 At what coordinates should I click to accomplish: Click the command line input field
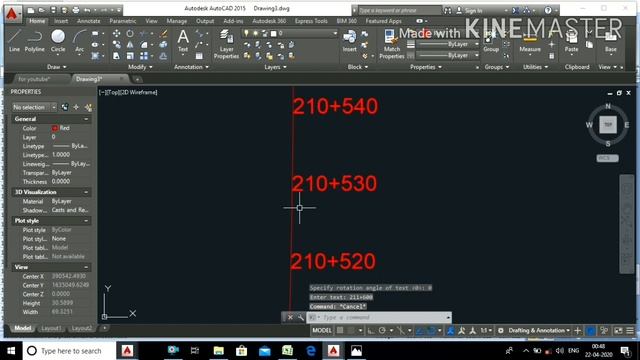click(380, 317)
